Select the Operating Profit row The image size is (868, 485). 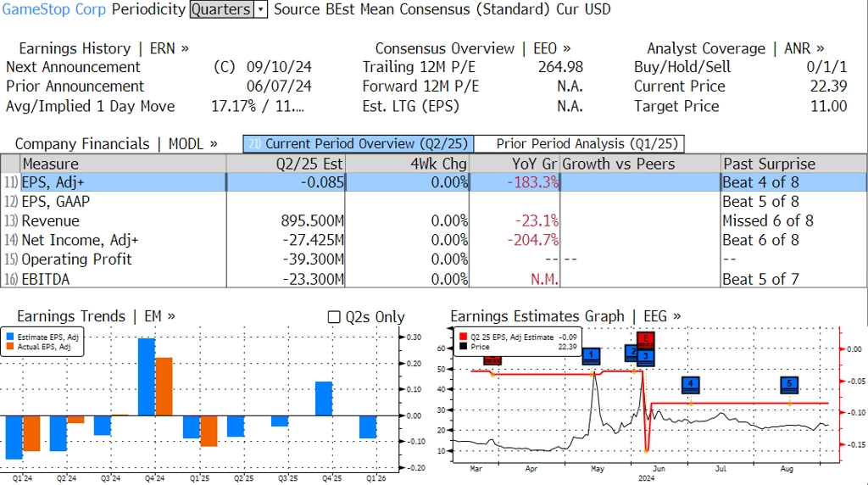point(433,259)
